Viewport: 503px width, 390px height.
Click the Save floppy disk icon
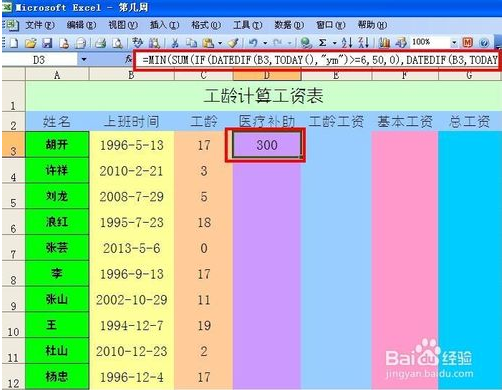[47, 43]
